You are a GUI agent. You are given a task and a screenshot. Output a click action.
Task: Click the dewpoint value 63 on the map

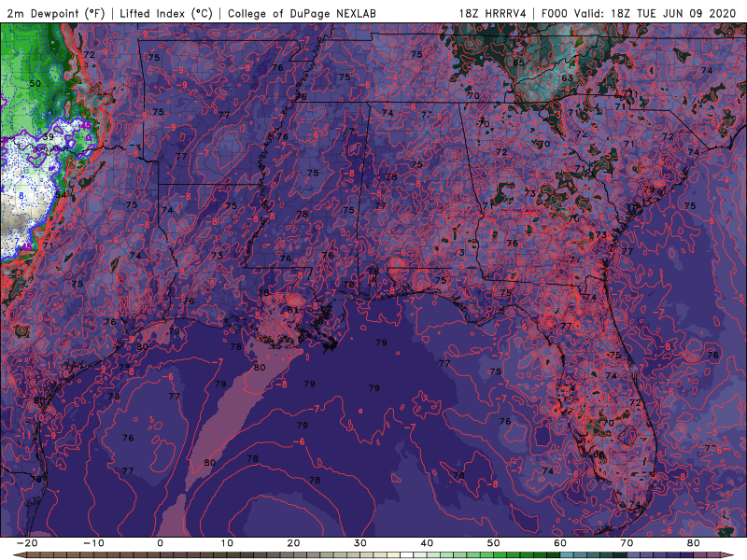[567, 77]
